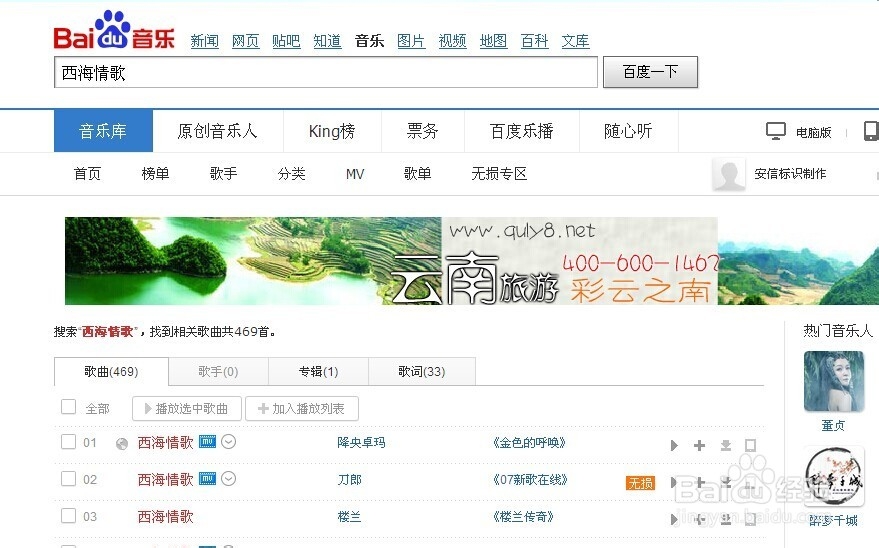Click the user avatar next to 安信标识制作
Screen dimensions: 879x548
click(x=728, y=174)
